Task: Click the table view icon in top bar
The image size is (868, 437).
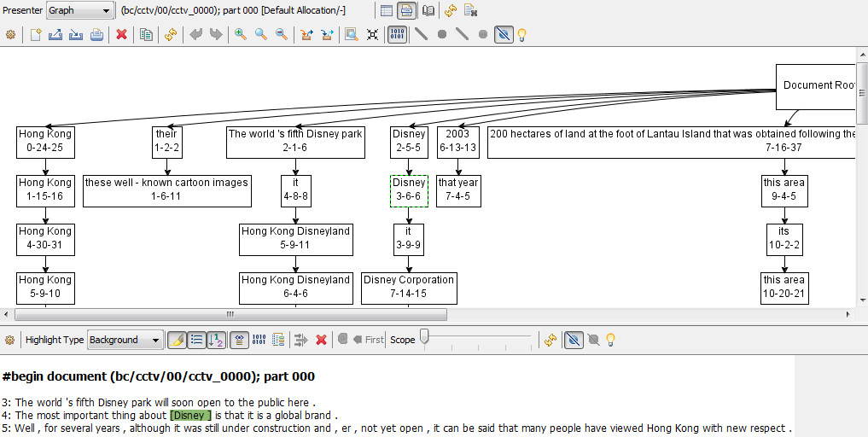Action: click(387, 10)
